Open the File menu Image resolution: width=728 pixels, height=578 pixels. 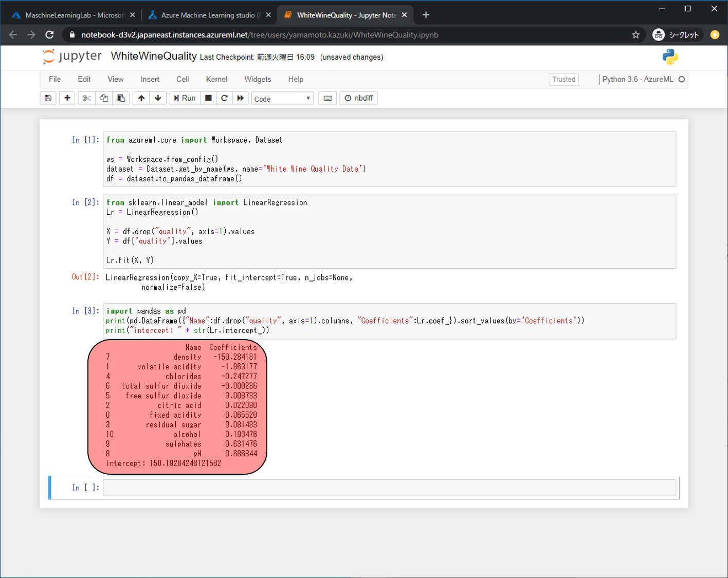pos(54,79)
